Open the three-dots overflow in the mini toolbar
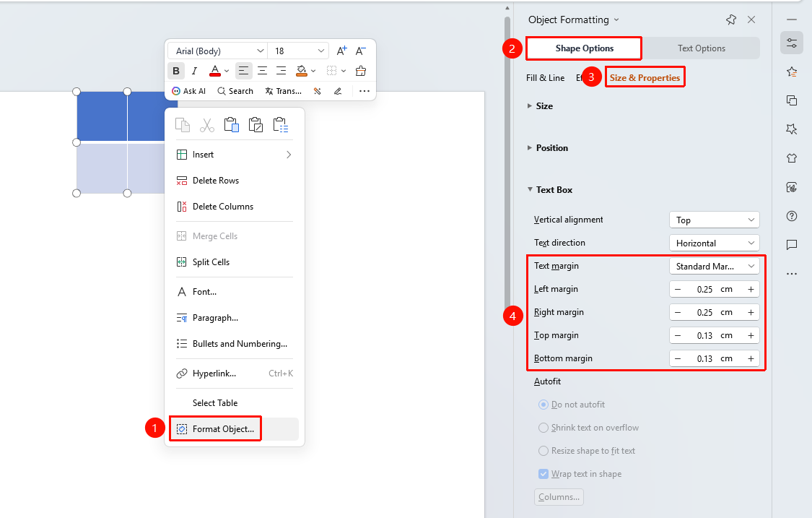Screen dimensions: 812x518 coord(364,91)
